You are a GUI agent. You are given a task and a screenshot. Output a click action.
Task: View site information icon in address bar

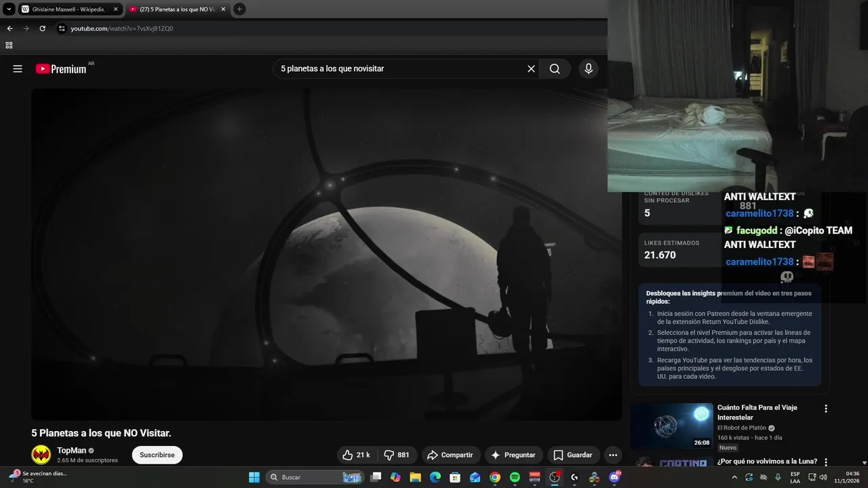coord(62,28)
